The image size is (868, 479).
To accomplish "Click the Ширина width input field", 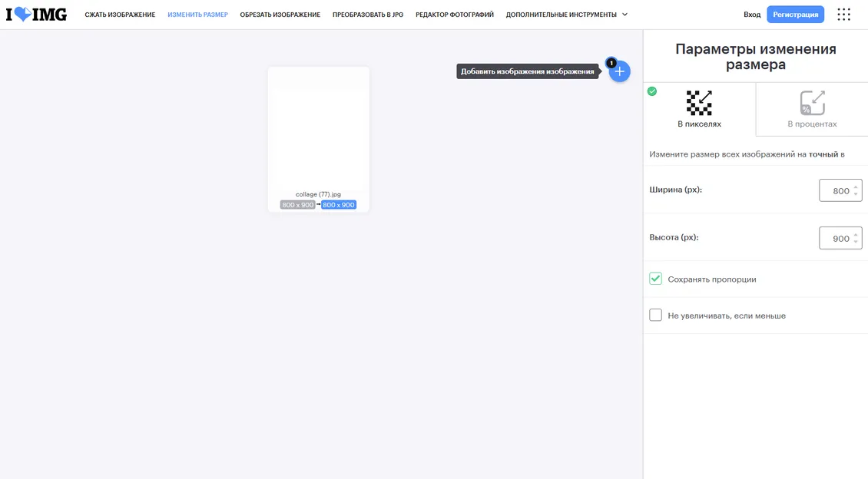I will 840,190.
